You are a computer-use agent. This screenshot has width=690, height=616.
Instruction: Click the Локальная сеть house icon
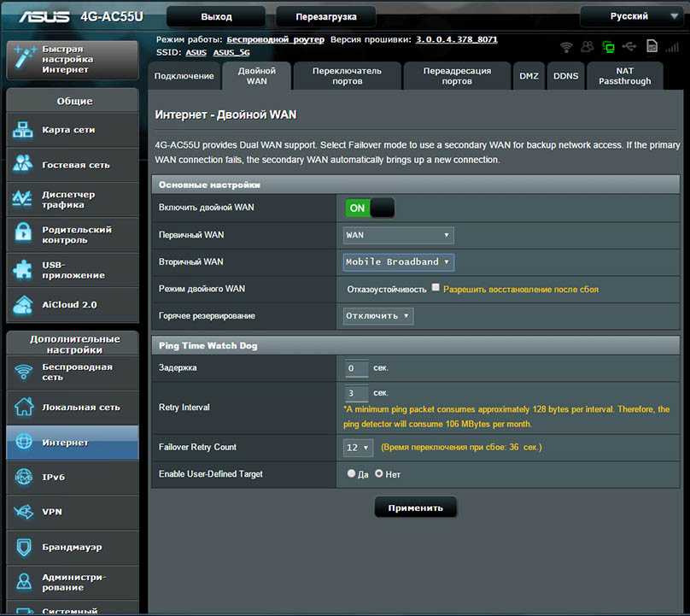23,407
